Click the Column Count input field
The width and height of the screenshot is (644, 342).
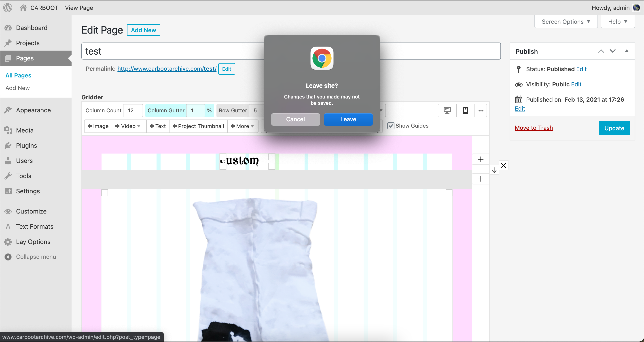[x=133, y=110]
